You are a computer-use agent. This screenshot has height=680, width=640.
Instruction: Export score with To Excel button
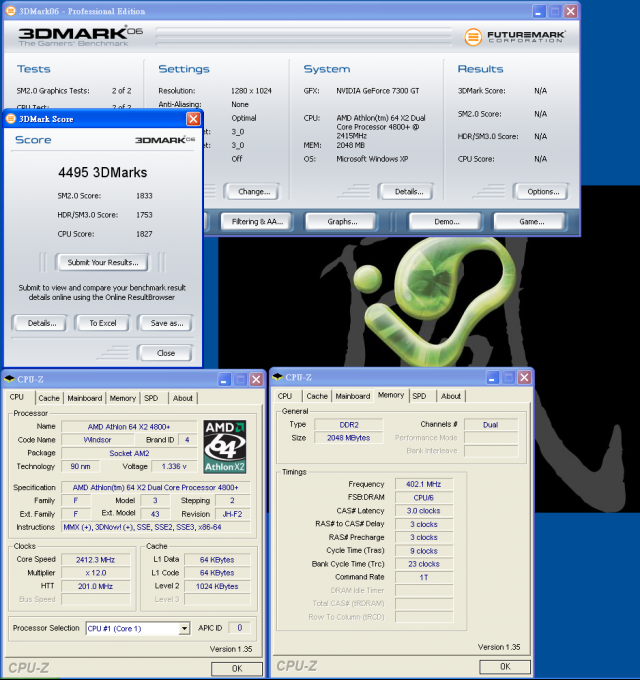[103, 323]
